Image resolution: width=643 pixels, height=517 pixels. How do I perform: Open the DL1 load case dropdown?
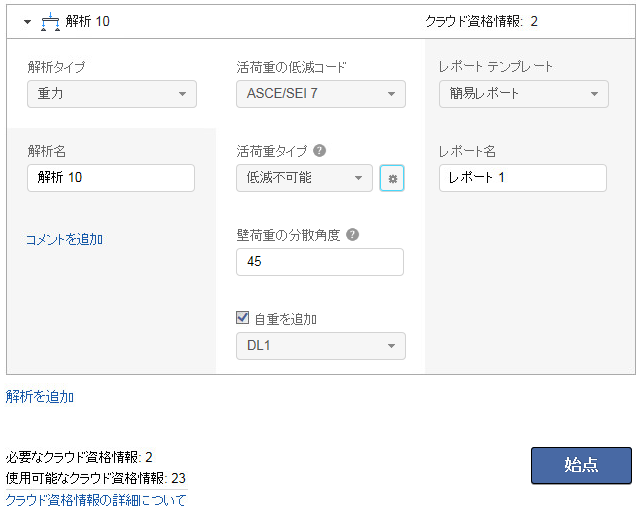click(x=321, y=346)
